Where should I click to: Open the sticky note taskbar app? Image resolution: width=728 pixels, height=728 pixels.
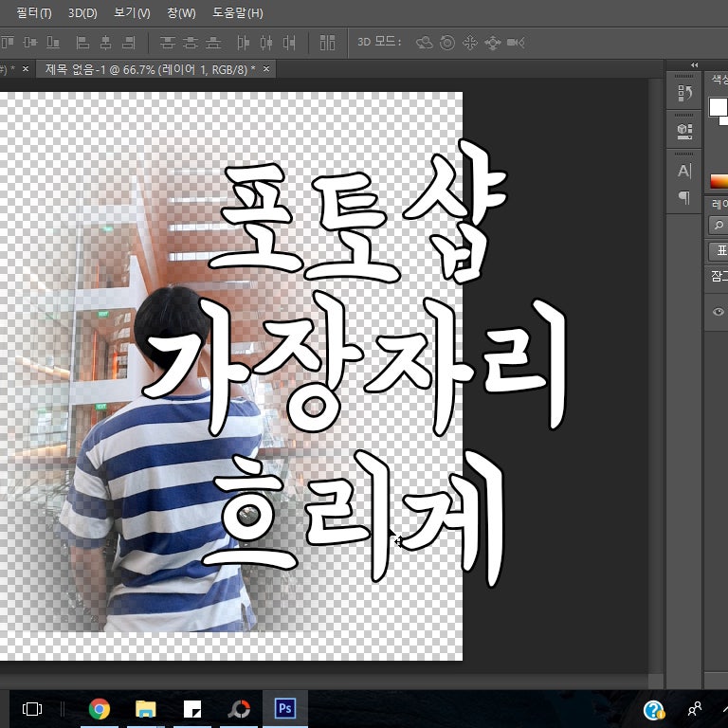tap(192, 709)
